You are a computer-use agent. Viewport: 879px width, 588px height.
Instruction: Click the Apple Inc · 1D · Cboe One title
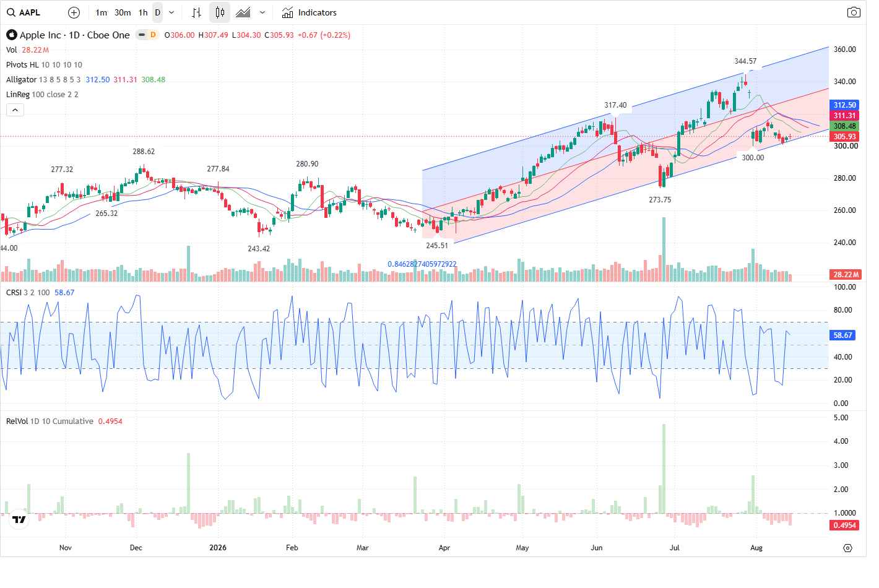point(75,35)
